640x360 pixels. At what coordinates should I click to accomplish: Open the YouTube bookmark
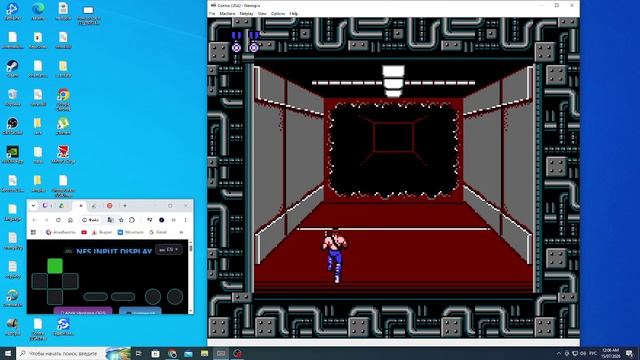pyautogui.click(x=84, y=232)
